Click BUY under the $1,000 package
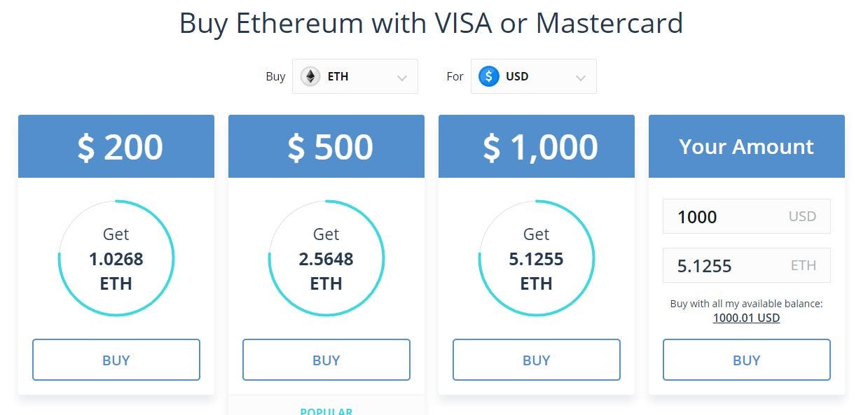This screenshot has height=415, width=868. 537,360
